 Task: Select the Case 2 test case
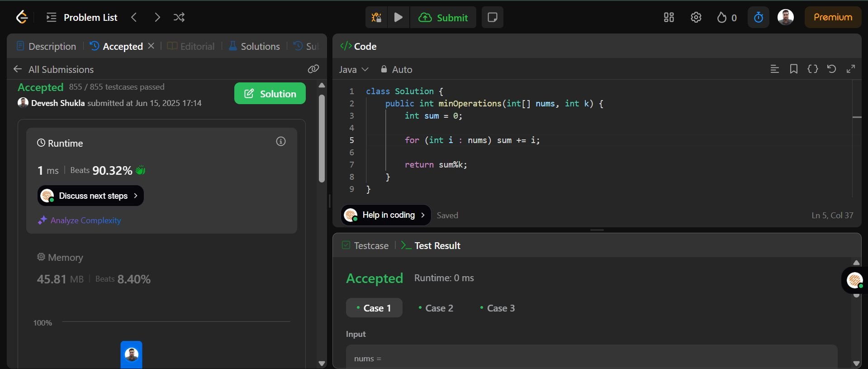tap(436, 308)
